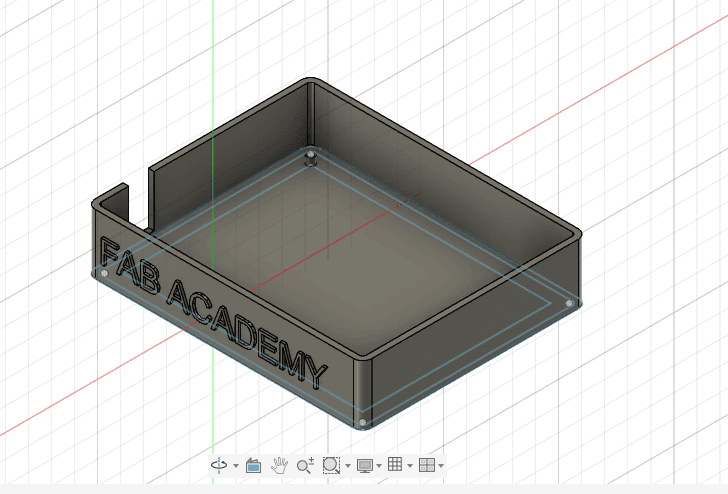Image resolution: width=728 pixels, height=494 pixels.
Task: Click the Zoom Window fit tool
Action: coord(331,465)
